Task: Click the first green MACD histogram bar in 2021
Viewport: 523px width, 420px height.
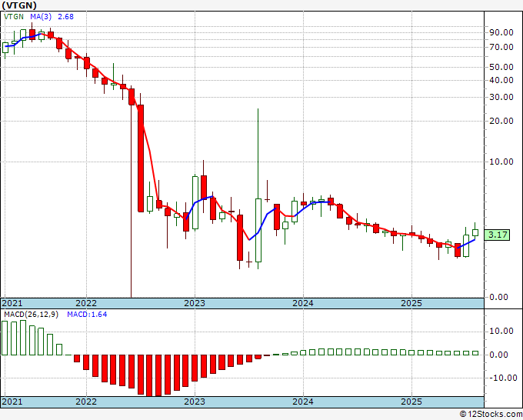Action: pyautogui.click(x=5, y=338)
